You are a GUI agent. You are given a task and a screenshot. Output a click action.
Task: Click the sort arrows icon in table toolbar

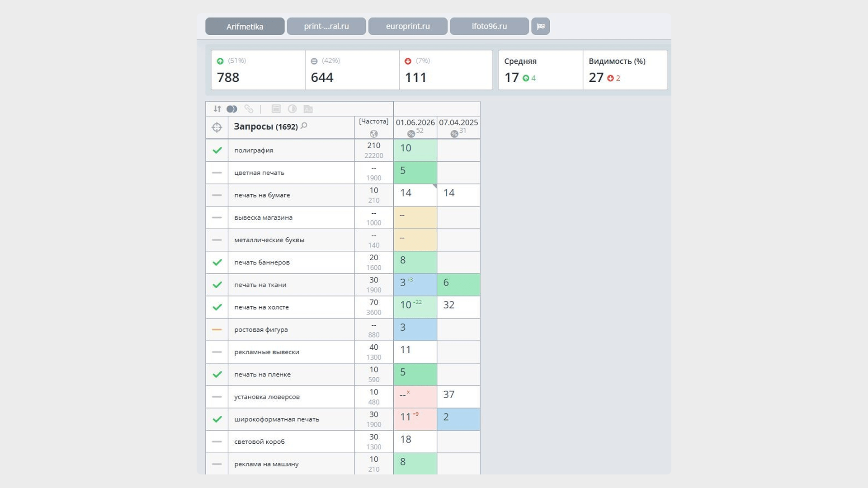[217, 109]
